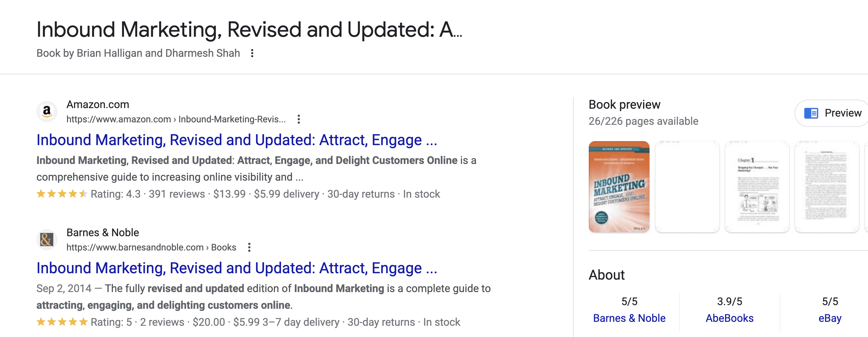Open the AbeBooks rating link
The image size is (868, 337).
point(730,318)
